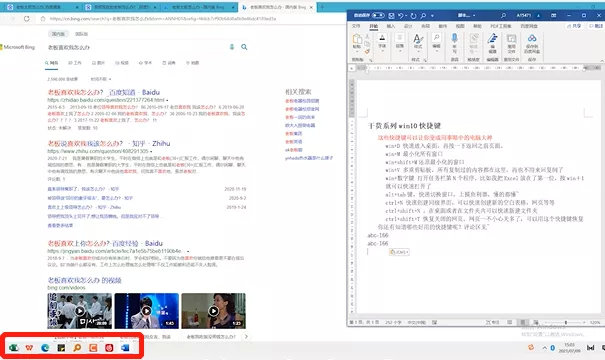605x360 pixels.
Task: Click the Bluetooth icon in system tray
Action: (553, 348)
